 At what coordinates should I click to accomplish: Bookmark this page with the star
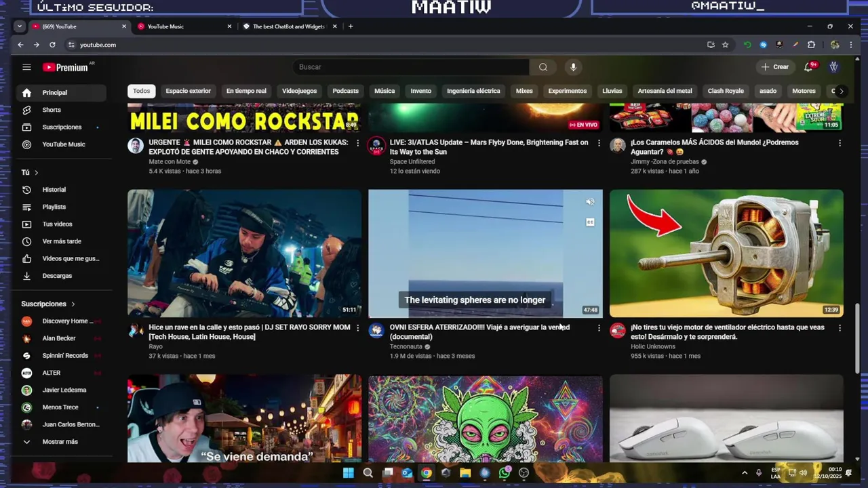[725, 45]
